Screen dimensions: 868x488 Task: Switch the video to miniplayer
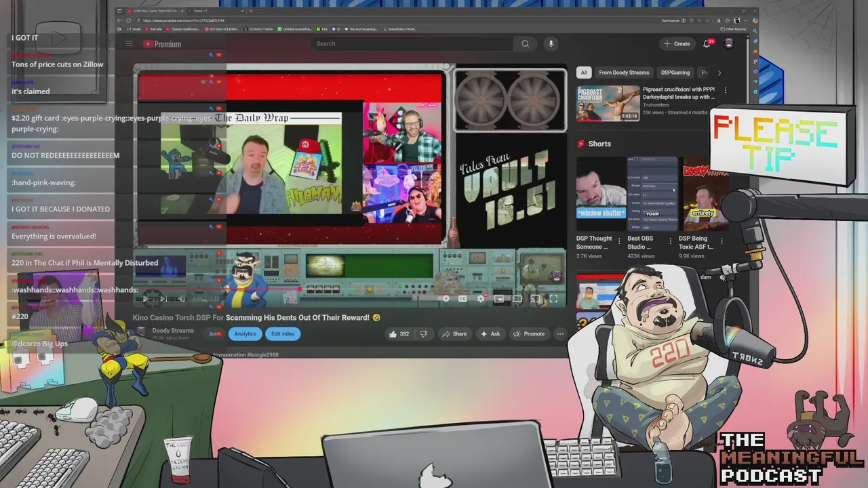coord(499,298)
